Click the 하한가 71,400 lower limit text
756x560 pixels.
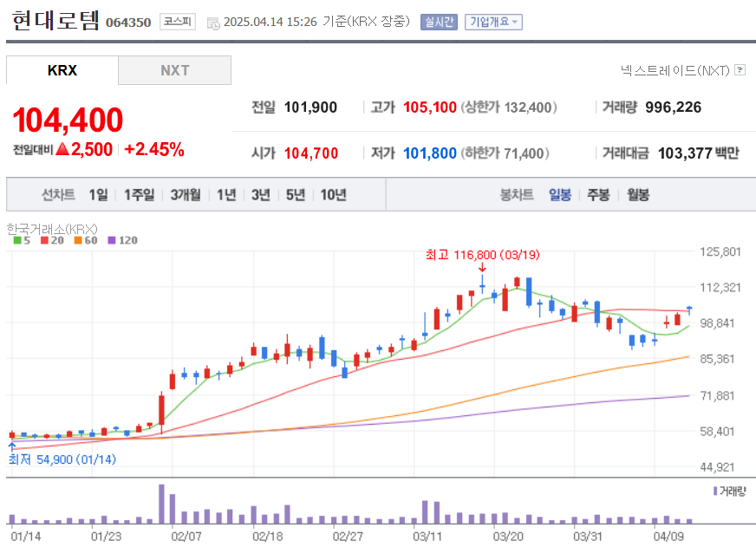(x=505, y=153)
